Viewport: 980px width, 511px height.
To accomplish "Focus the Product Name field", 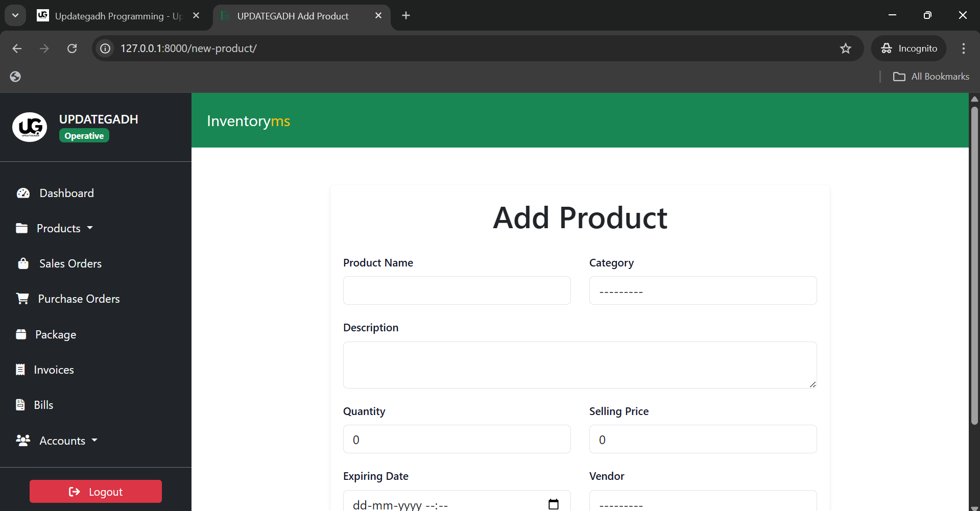I will 457,291.
